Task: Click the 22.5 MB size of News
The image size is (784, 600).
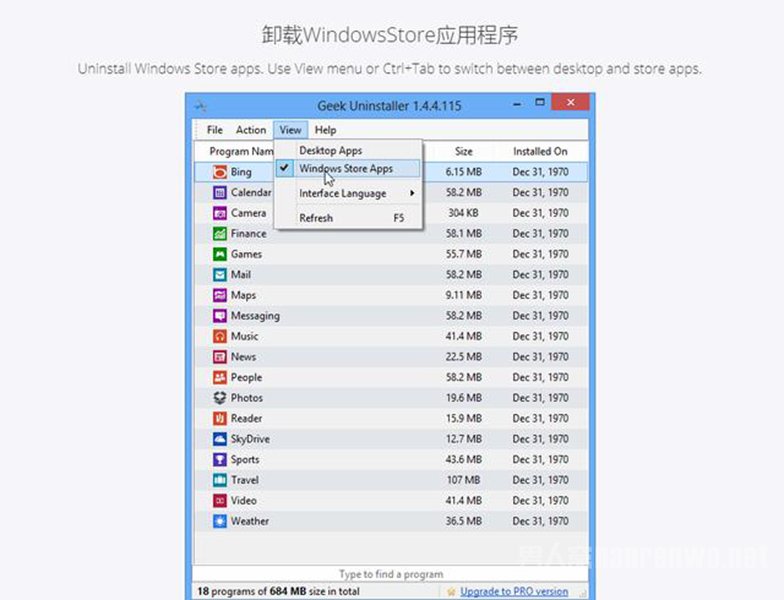Action: [x=464, y=356]
